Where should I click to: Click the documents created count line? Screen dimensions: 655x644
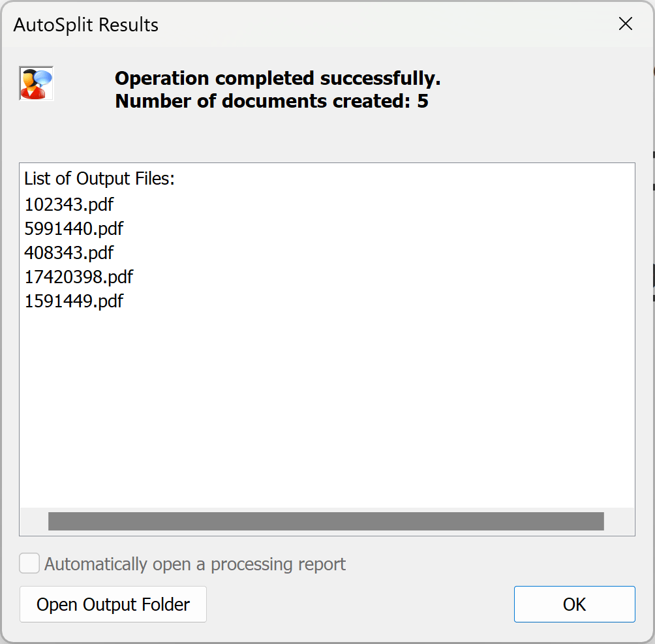click(269, 101)
